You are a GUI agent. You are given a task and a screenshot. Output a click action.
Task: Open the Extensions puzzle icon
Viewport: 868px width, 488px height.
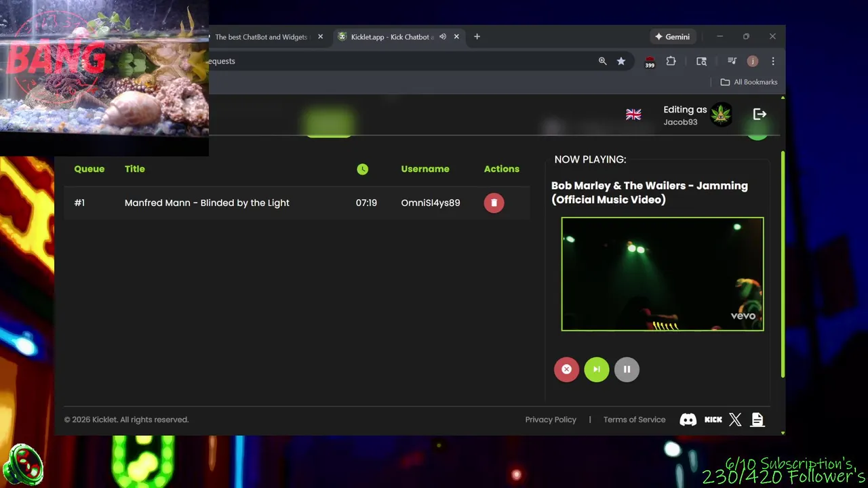click(x=671, y=61)
